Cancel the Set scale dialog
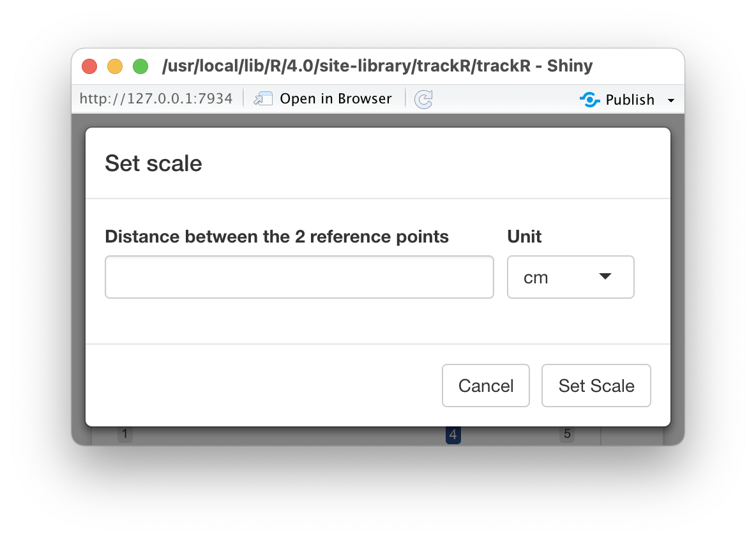Screen dimensions: 756x540 (x=485, y=386)
